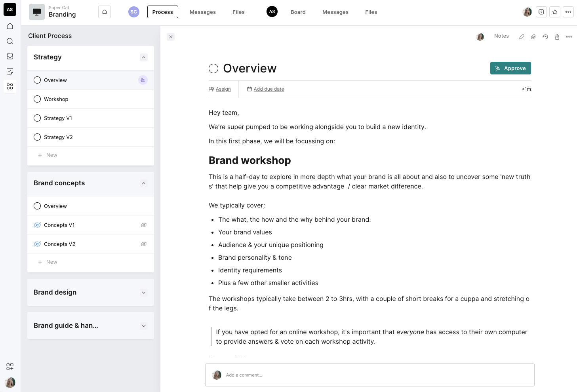The height and width of the screenshot is (392, 577).
Task: Open the inbox icon in left sidebar
Action: coord(10,56)
